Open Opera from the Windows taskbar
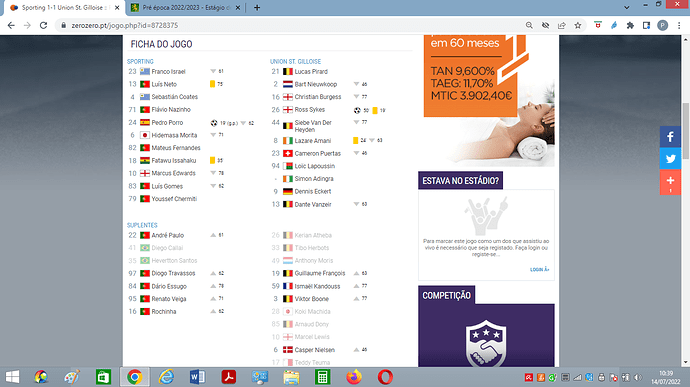Screen dimensions: 690x387 pyautogui.click(x=385, y=377)
